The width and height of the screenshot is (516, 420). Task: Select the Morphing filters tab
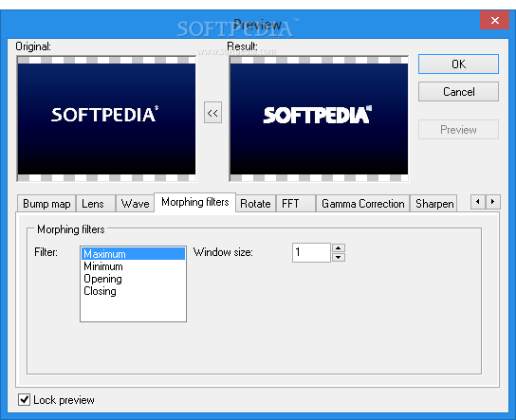click(194, 202)
